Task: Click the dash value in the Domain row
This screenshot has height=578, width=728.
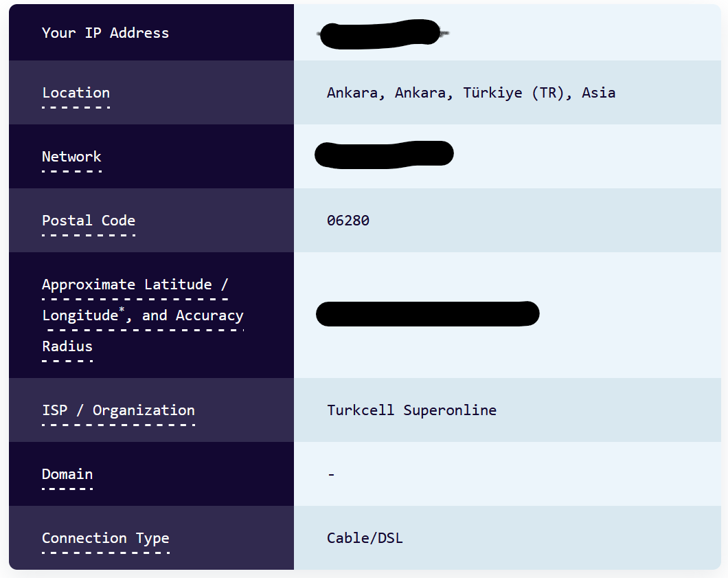Action: (331, 474)
